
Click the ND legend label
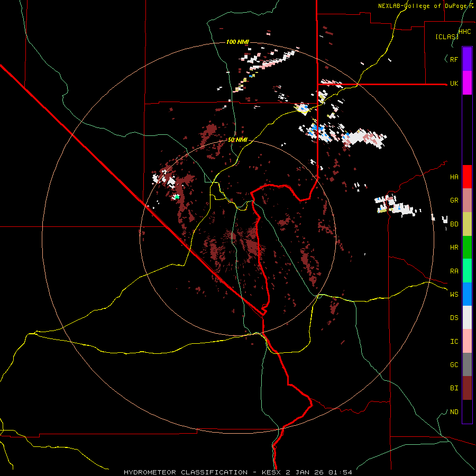point(454,412)
